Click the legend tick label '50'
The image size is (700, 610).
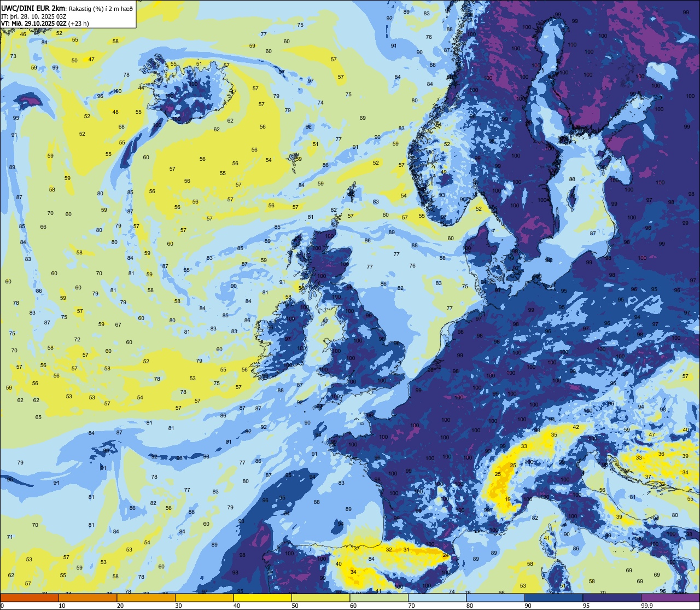pyautogui.click(x=295, y=606)
